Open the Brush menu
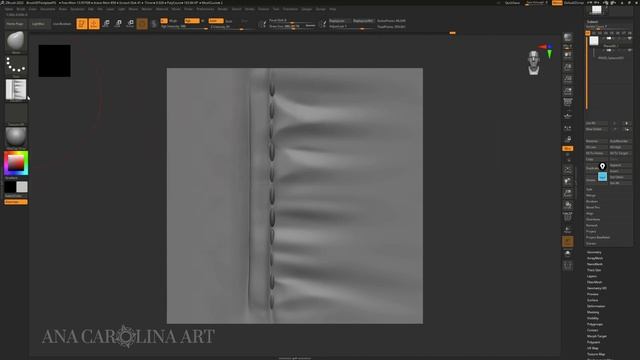Viewport: 640px width, 360px height. click(x=20, y=9)
